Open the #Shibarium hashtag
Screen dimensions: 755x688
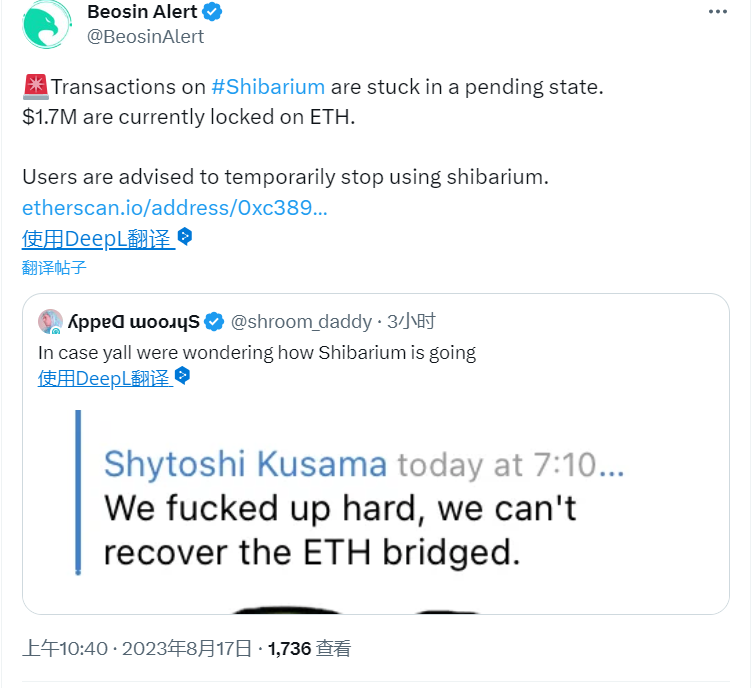[268, 87]
